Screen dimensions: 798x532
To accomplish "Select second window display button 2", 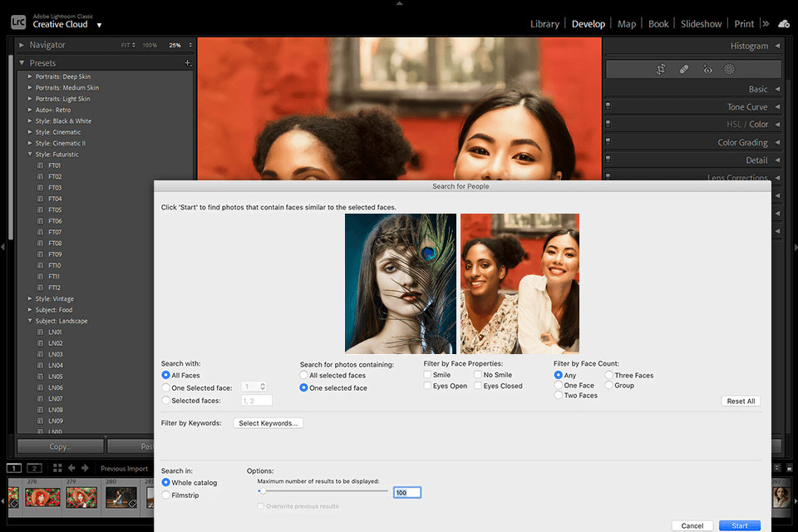I will point(34,468).
